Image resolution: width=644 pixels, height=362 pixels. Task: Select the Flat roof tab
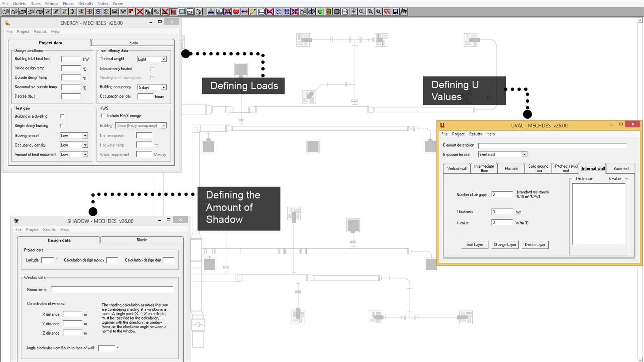pyautogui.click(x=511, y=169)
